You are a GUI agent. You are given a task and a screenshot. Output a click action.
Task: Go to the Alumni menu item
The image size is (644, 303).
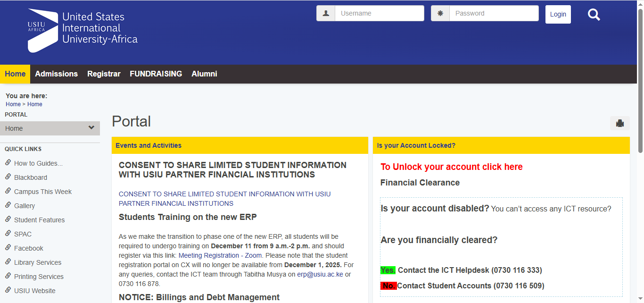204,74
